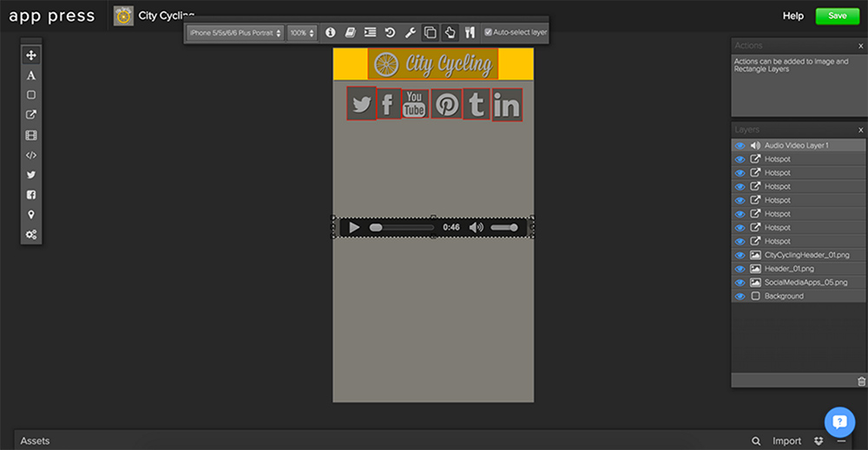Select the Facebook hotspot on canvas

pos(389,103)
